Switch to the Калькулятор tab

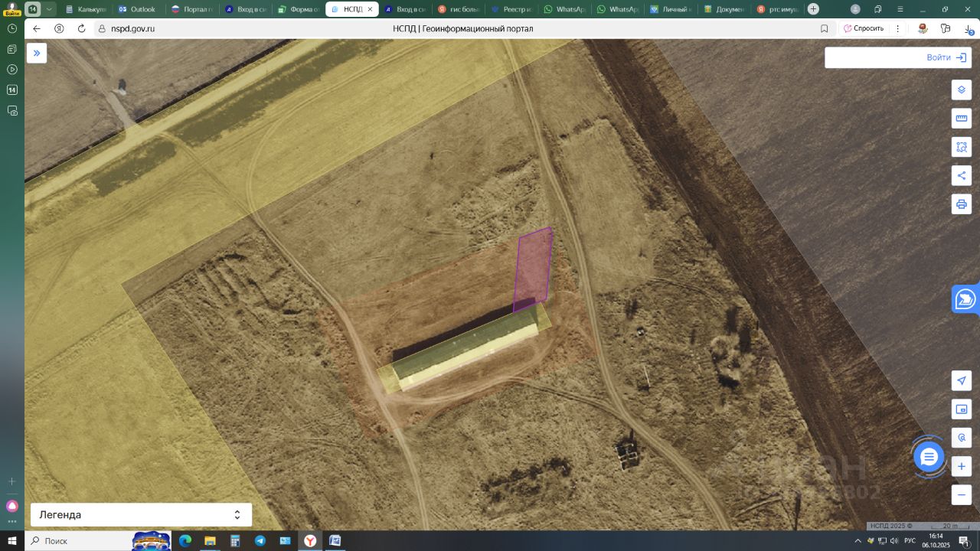pyautogui.click(x=87, y=9)
